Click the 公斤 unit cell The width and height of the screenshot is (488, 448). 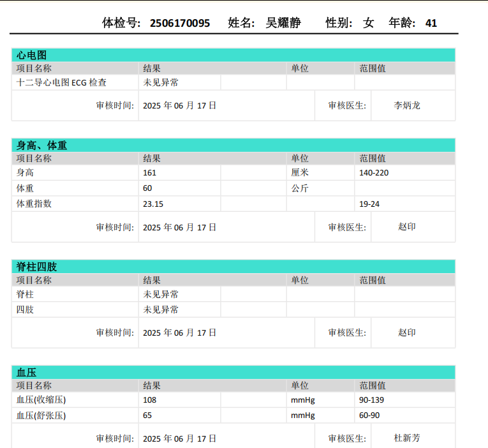point(300,188)
